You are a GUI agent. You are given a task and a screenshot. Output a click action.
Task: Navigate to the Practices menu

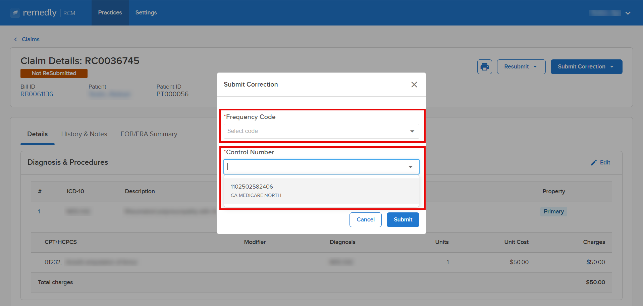[x=110, y=12]
